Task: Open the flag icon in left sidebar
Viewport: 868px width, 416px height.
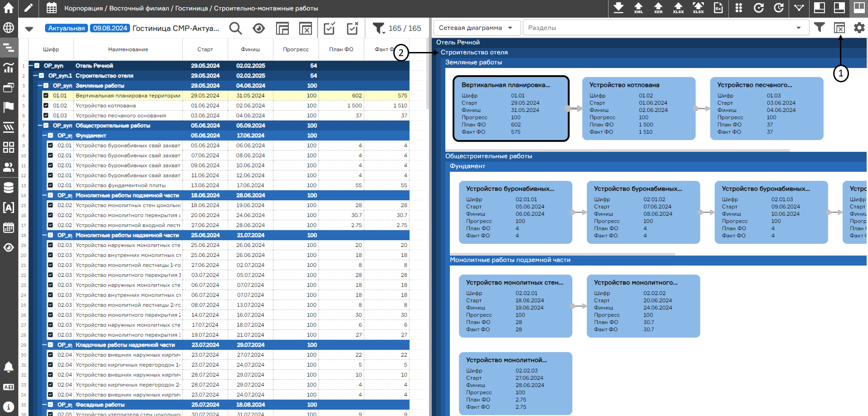Action: tap(9, 107)
